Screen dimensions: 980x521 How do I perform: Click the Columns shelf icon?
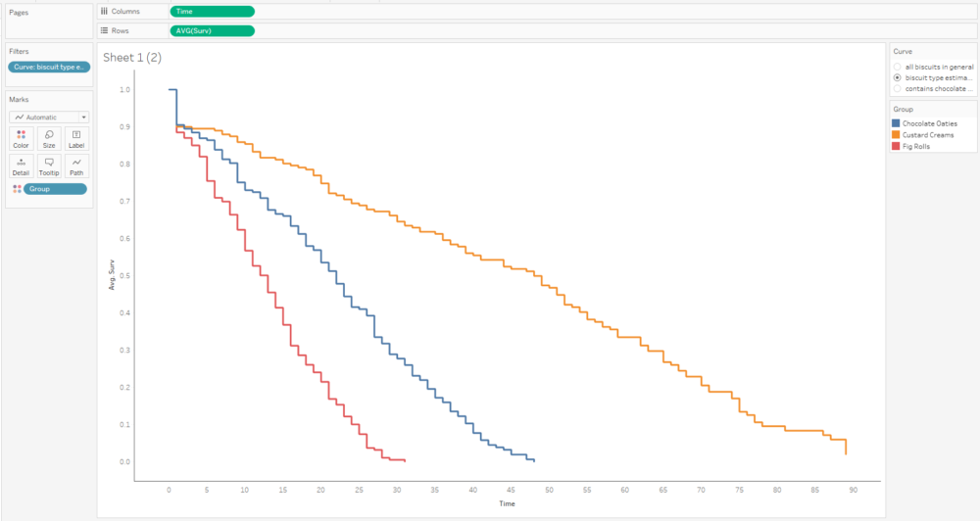pos(105,12)
